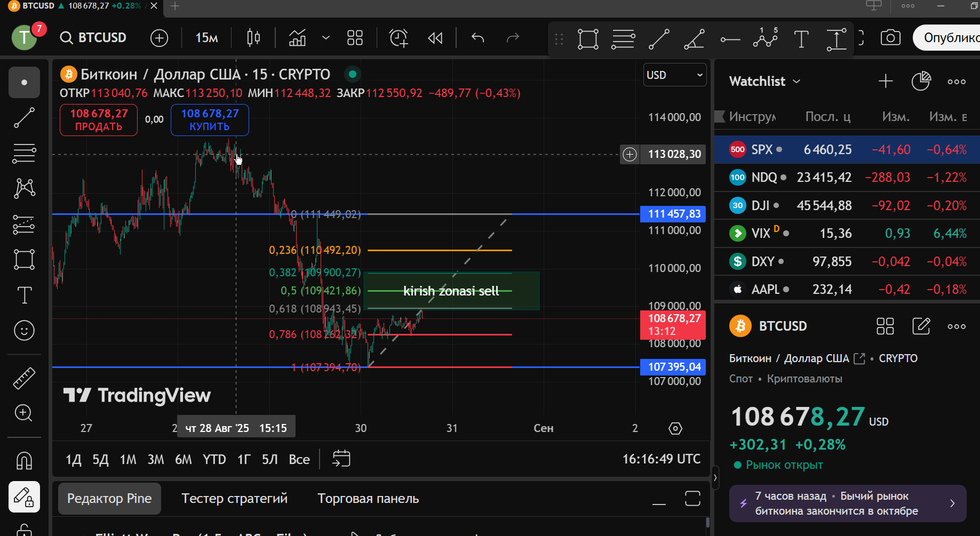Open Тестер стратегий tab
Screen dimensions: 980x536
[x=234, y=499]
